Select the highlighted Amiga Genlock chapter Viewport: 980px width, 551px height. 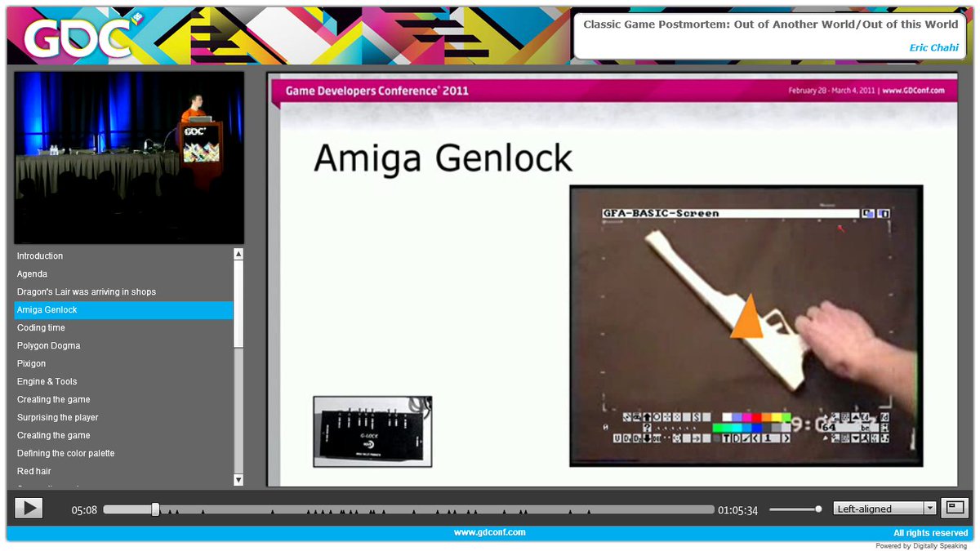tap(124, 310)
